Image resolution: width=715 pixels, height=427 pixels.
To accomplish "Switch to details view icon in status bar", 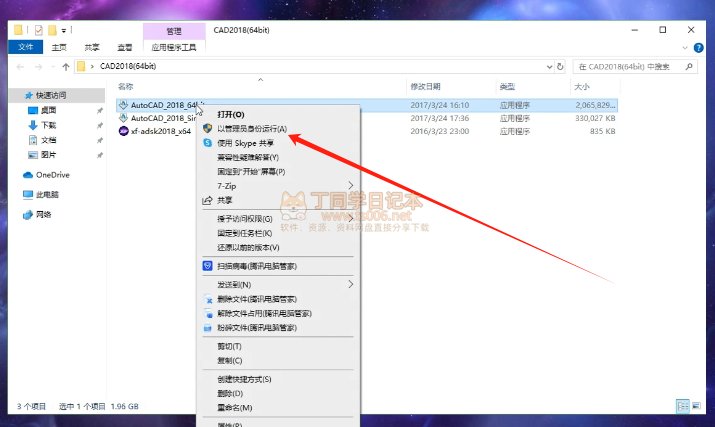I will click(x=683, y=406).
